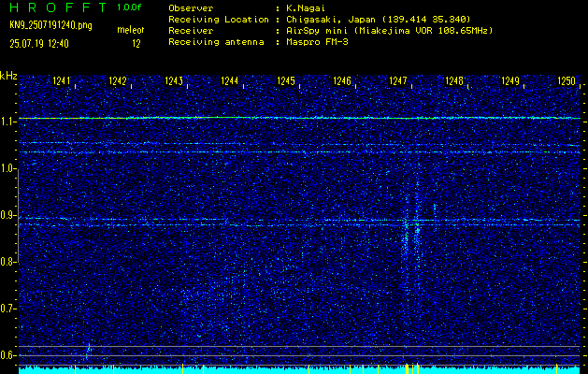Click the 0.6 frequency axis label
Image resolution: width=588 pixels, height=374 pixels.
7,355
